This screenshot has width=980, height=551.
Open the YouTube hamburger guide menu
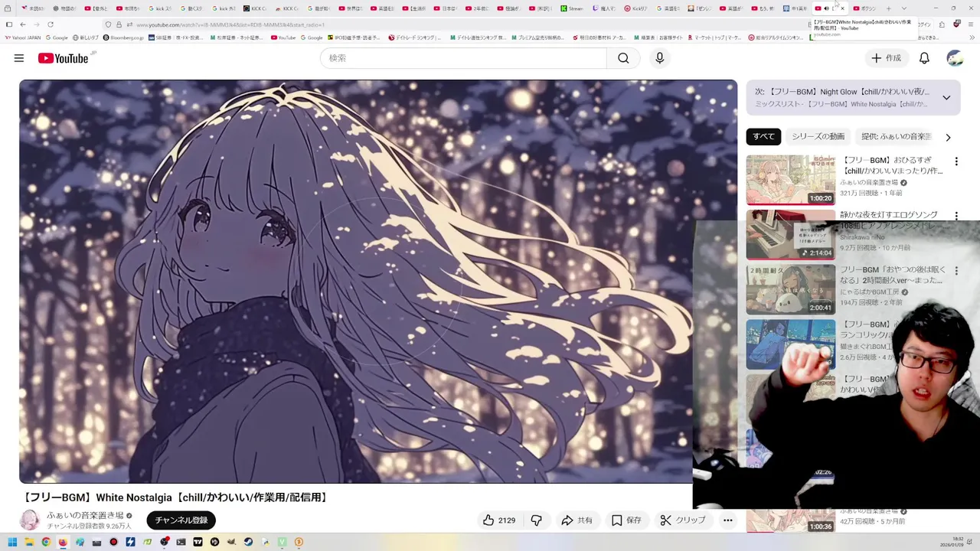(19, 58)
